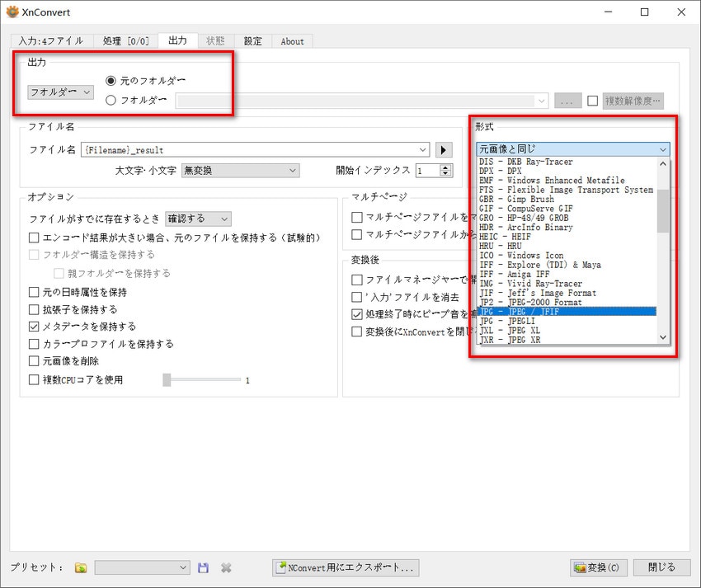Image resolution: width=701 pixels, height=588 pixels.
Task: Open the 設定 tab
Action: pyautogui.click(x=252, y=41)
